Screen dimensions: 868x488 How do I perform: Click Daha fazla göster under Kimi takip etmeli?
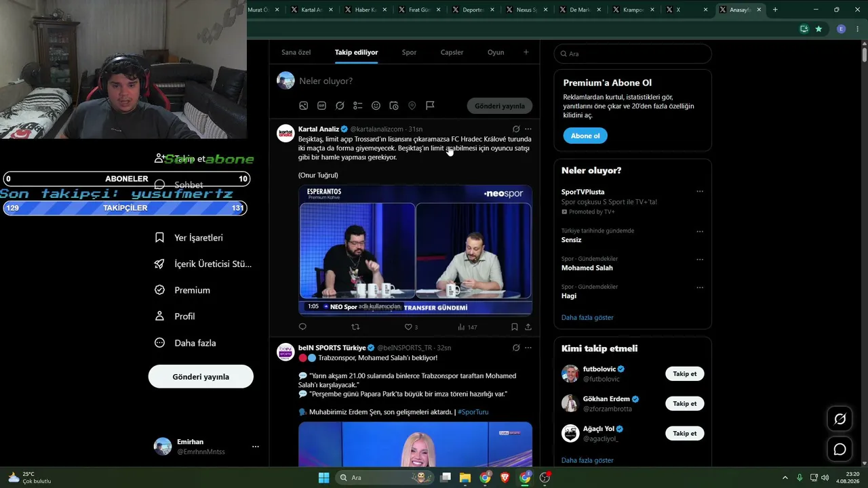click(587, 460)
